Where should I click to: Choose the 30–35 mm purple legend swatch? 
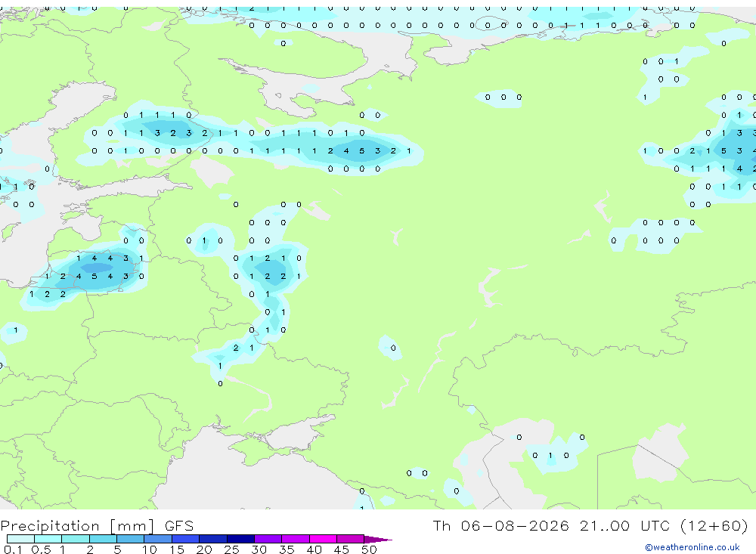268,539
